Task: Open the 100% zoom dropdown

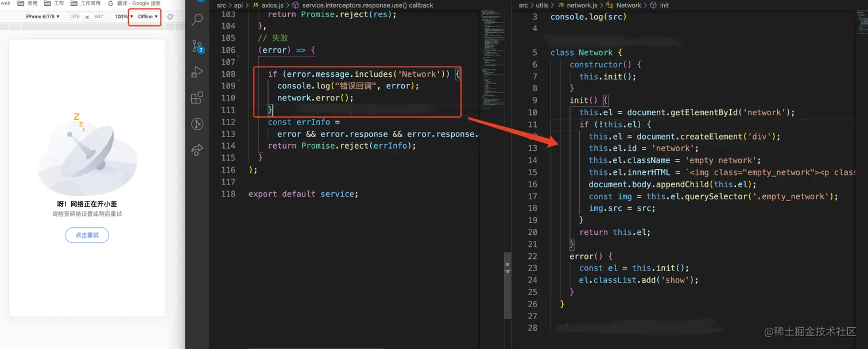Action: [x=124, y=17]
